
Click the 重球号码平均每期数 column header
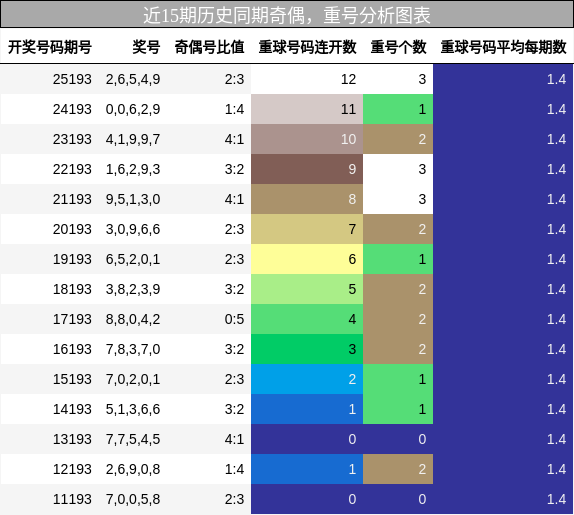click(503, 47)
